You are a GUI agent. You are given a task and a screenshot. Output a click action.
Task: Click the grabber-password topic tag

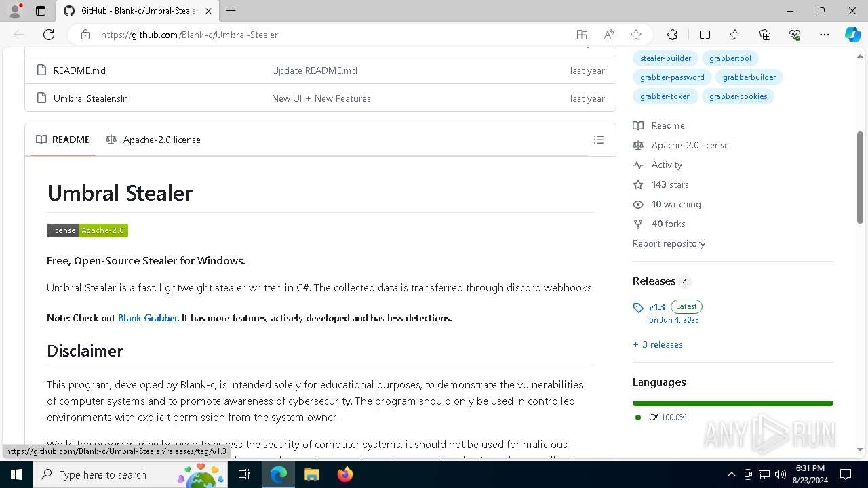click(672, 77)
